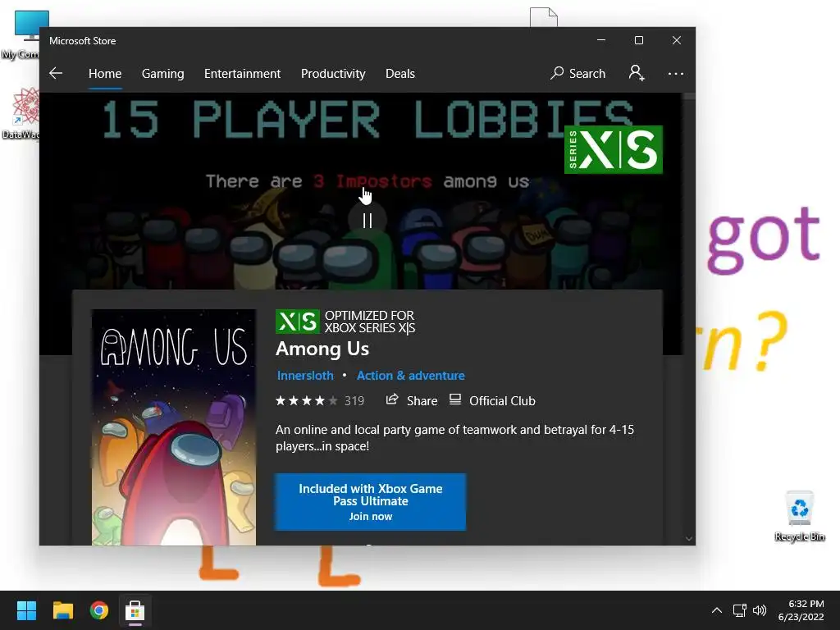Switch to the Gaming tab
The image size is (840, 630).
pyautogui.click(x=163, y=73)
